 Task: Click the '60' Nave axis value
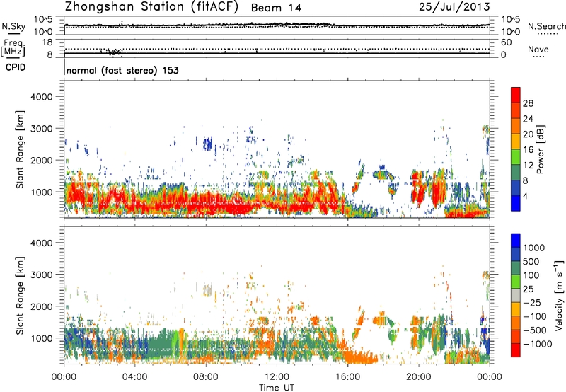[x=506, y=42]
